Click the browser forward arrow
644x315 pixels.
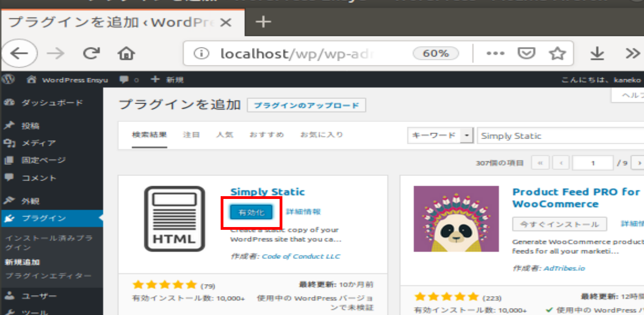click(56, 54)
